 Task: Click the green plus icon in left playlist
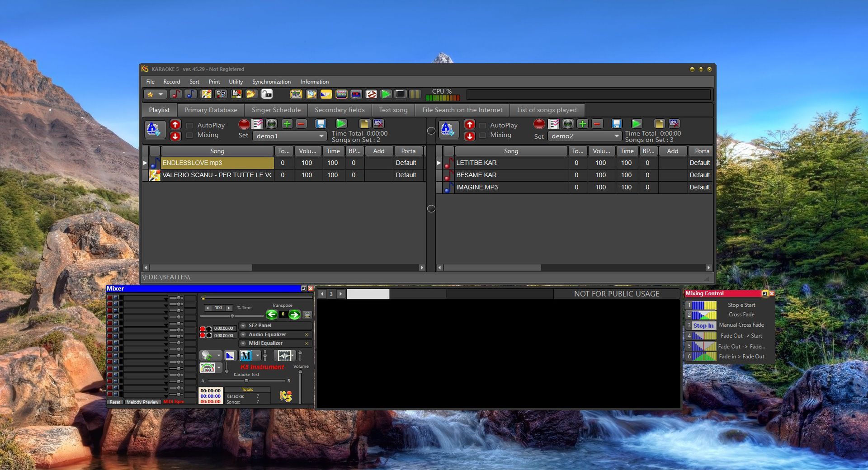pos(287,124)
